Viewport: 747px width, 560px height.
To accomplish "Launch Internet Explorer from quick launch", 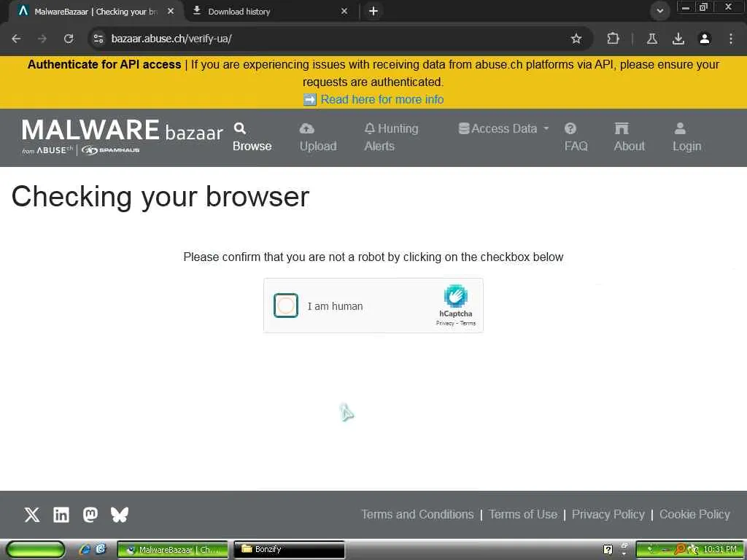I will pos(85,550).
